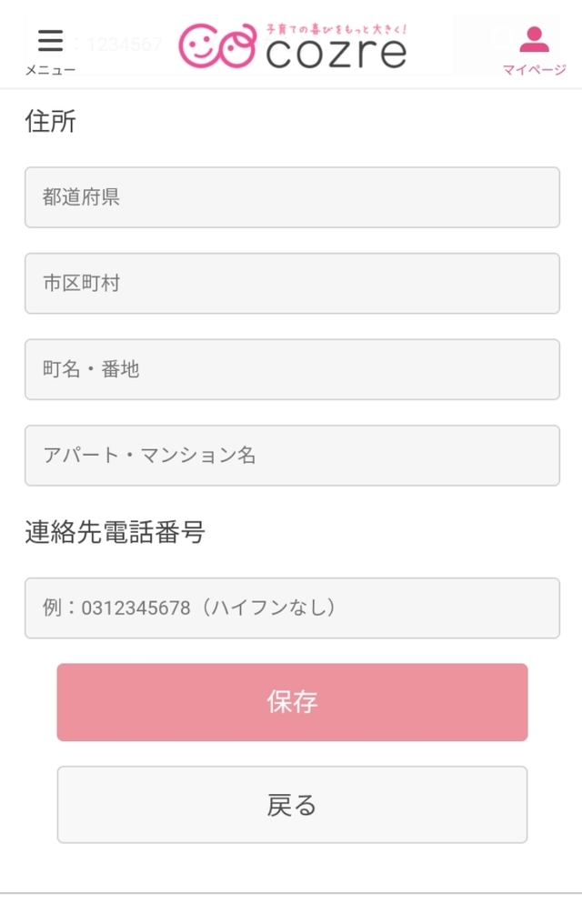Click the horizontal divider line below buttons
The height and width of the screenshot is (924, 582).
click(x=291, y=893)
